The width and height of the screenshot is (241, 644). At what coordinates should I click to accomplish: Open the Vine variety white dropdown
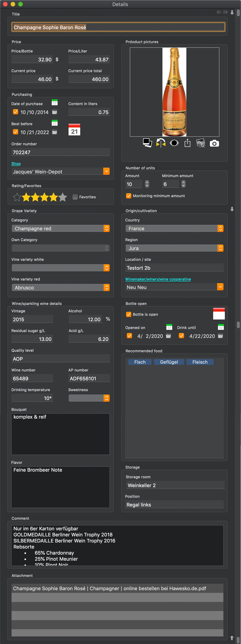[x=61, y=268]
